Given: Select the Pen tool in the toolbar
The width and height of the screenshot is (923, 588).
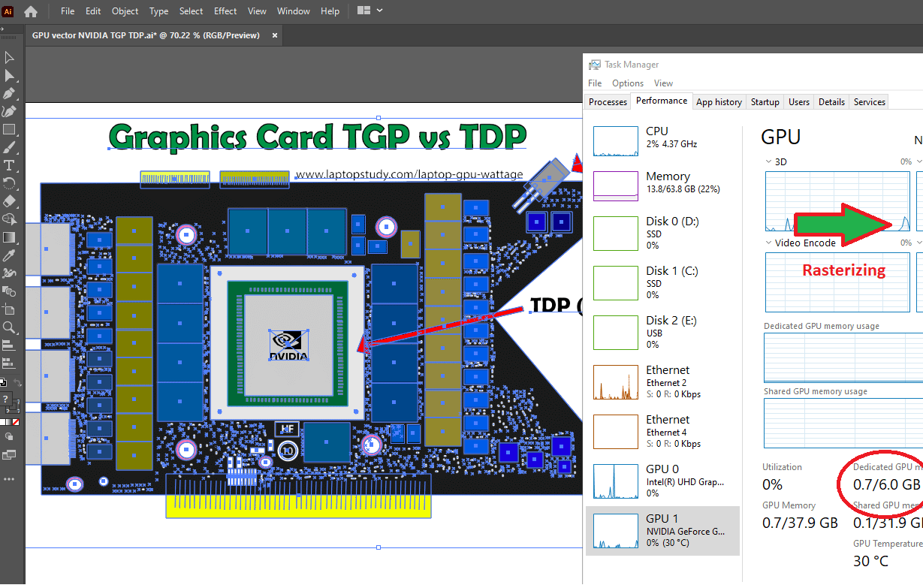Looking at the screenshot, I should (x=10, y=92).
